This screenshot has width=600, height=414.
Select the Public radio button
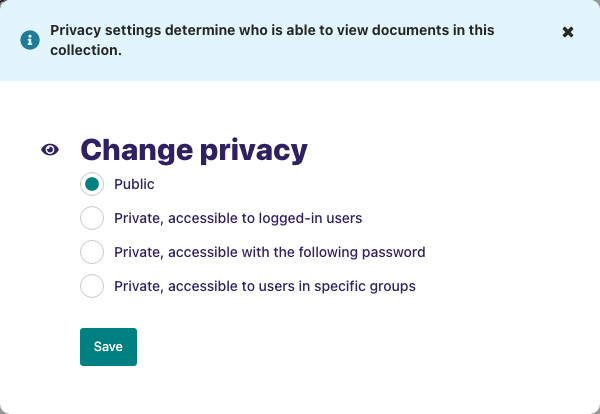(x=92, y=184)
